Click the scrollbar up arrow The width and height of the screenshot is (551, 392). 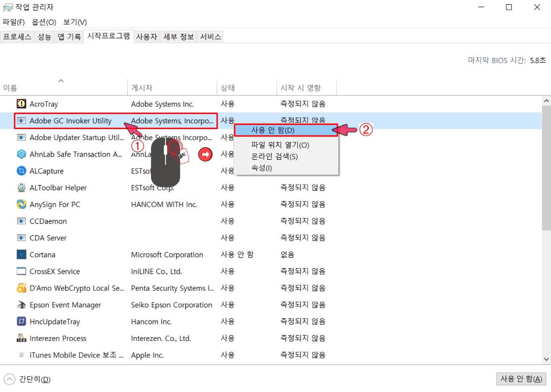coord(546,101)
